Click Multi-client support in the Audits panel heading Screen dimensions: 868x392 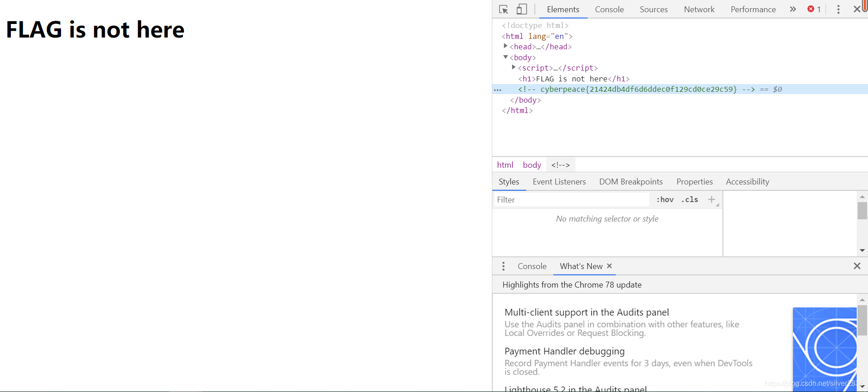point(586,312)
